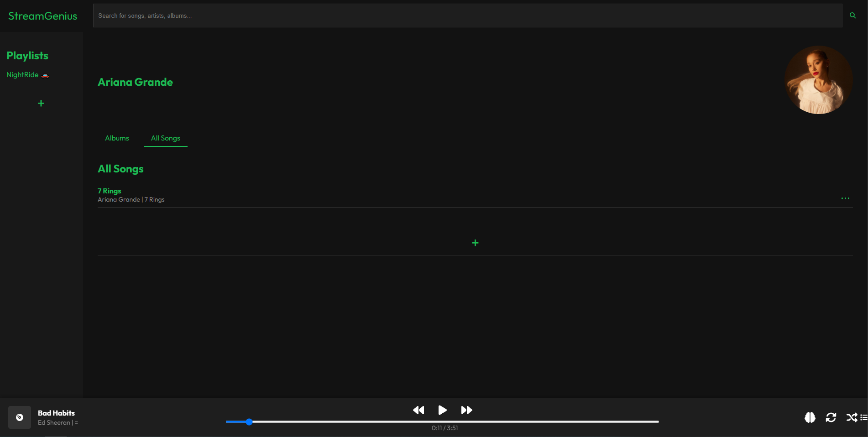Click the Bad Habits album disc thumbnail
The width and height of the screenshot is (868, 437).
20,417
